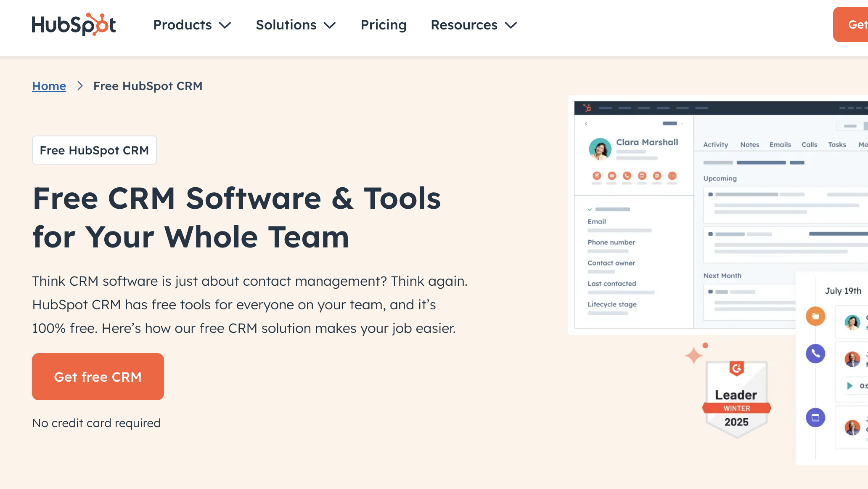Select the Emails tab in the CRM preview
Viewport: 868px width, 489px height.
pyautogui.click(x=781, y=144)
